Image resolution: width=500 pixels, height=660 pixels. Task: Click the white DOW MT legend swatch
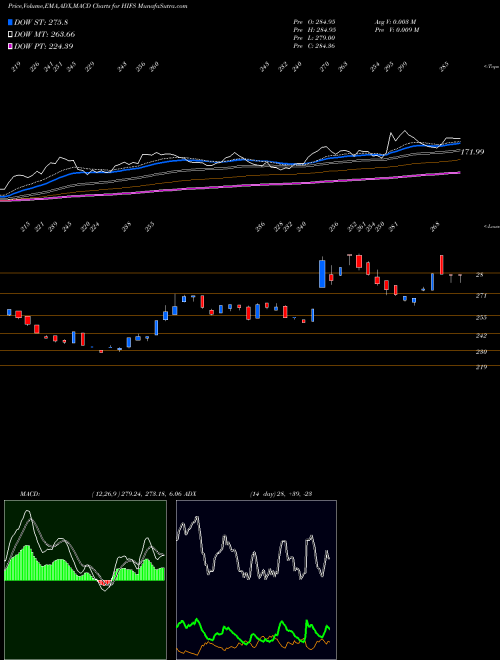[x=10, y=34]
